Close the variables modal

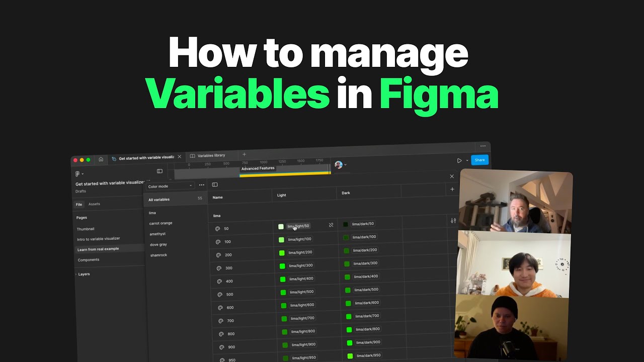pyautogui.click(x=452, y=176)
